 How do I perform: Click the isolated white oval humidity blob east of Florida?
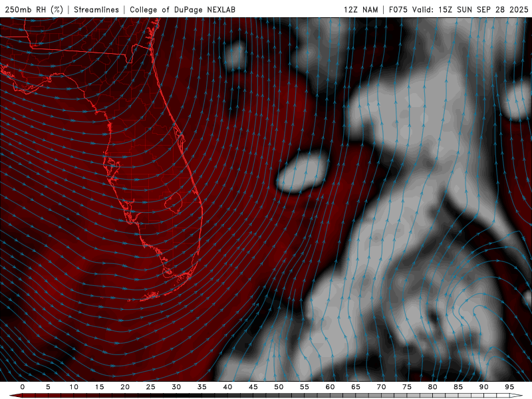point(303,172)
